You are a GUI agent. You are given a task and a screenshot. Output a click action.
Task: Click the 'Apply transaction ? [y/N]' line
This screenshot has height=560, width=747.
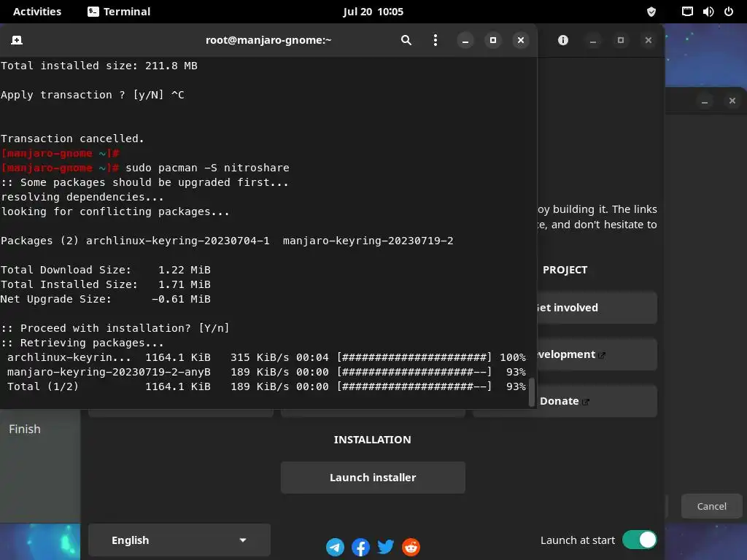(93, 95)
